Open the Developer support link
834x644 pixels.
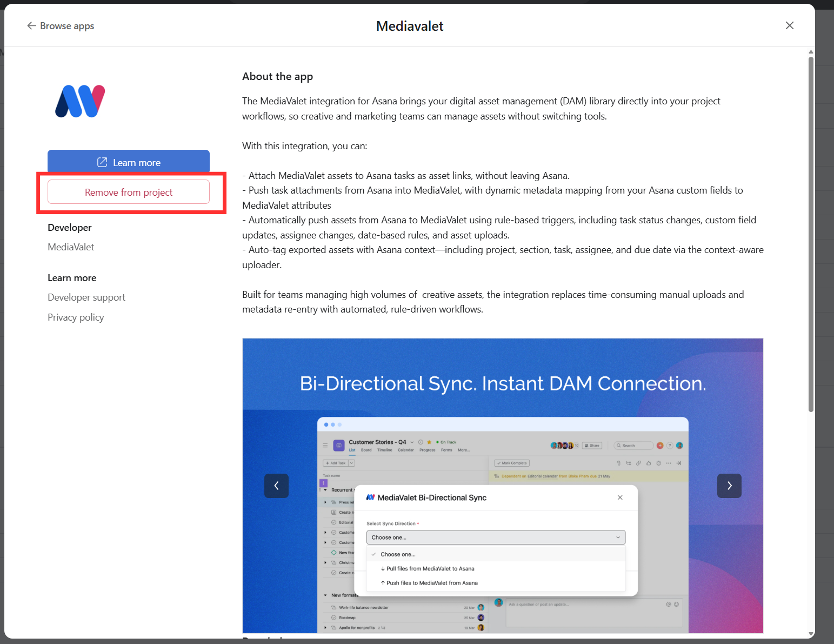pyautogui.click(x=86, y=297)
